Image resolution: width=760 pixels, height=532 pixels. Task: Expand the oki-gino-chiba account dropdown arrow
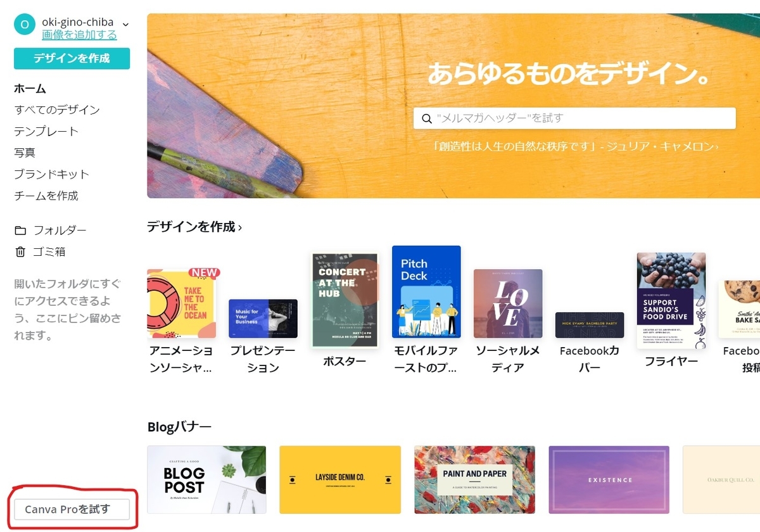coord(125,25)
